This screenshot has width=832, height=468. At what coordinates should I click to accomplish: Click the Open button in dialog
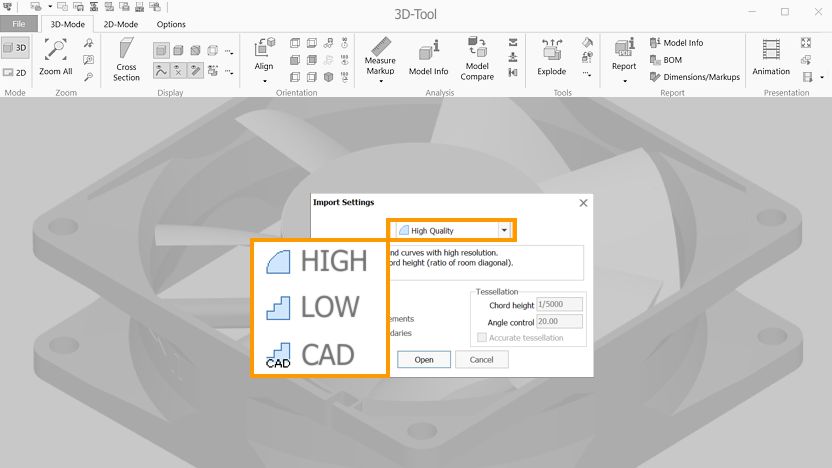(x=424, y=359)
